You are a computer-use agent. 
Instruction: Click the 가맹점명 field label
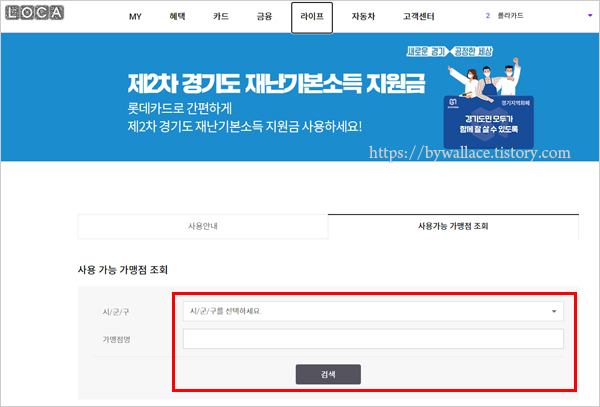[116, 339]
